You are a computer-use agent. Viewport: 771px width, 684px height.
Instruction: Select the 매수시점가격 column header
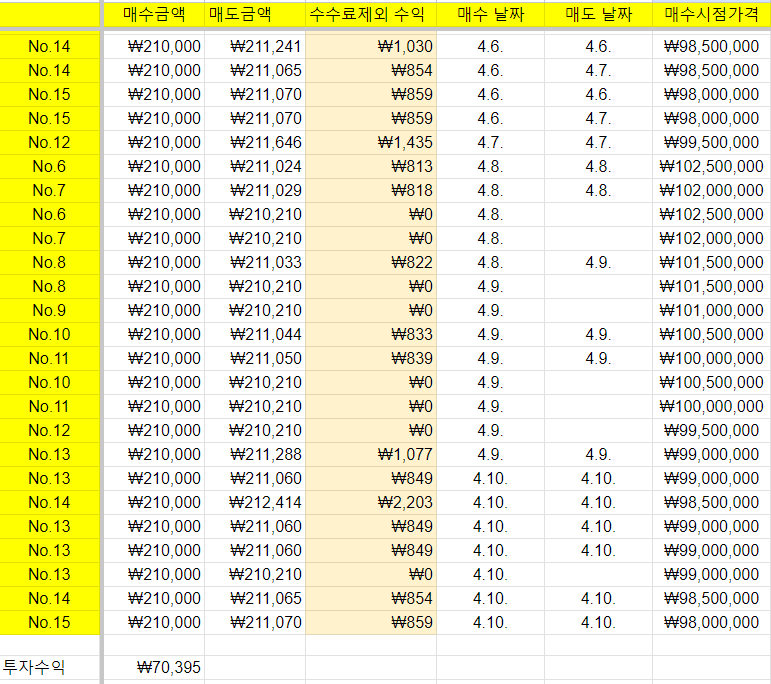[712, 15]
